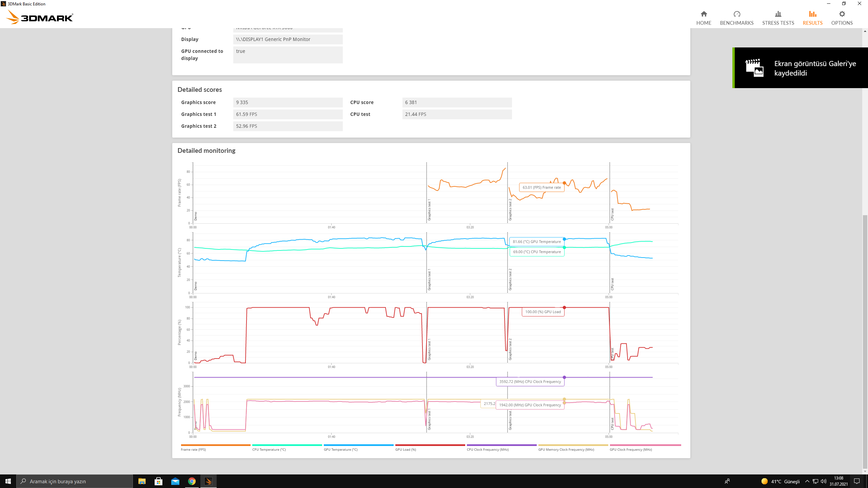The height and width of the screenshot is (488, 868).
Task: Open the Stress Tests section
Action: 778,18
